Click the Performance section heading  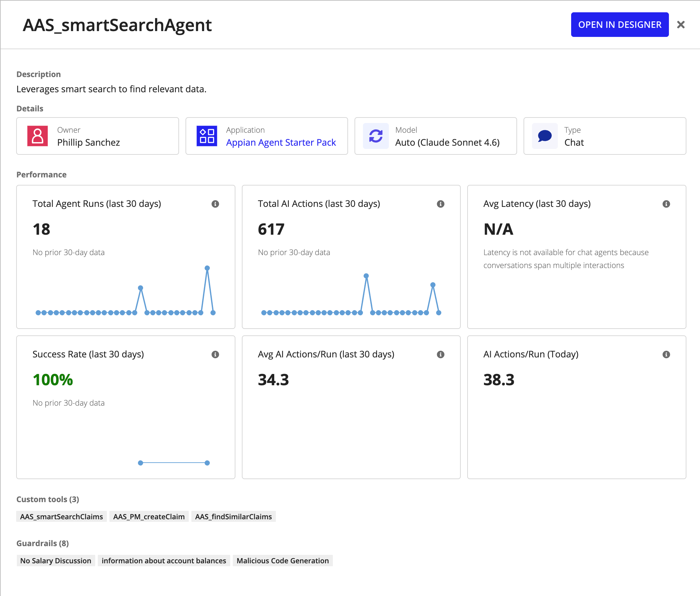point(41,174)
